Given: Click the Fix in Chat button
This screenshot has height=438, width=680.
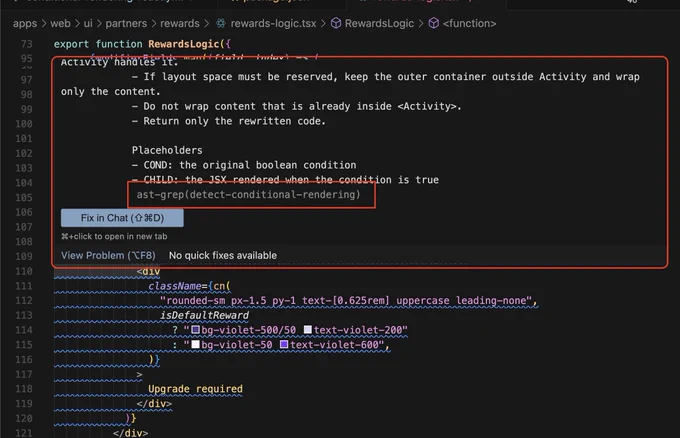Looking at the screenshot, I should point(122,218).
